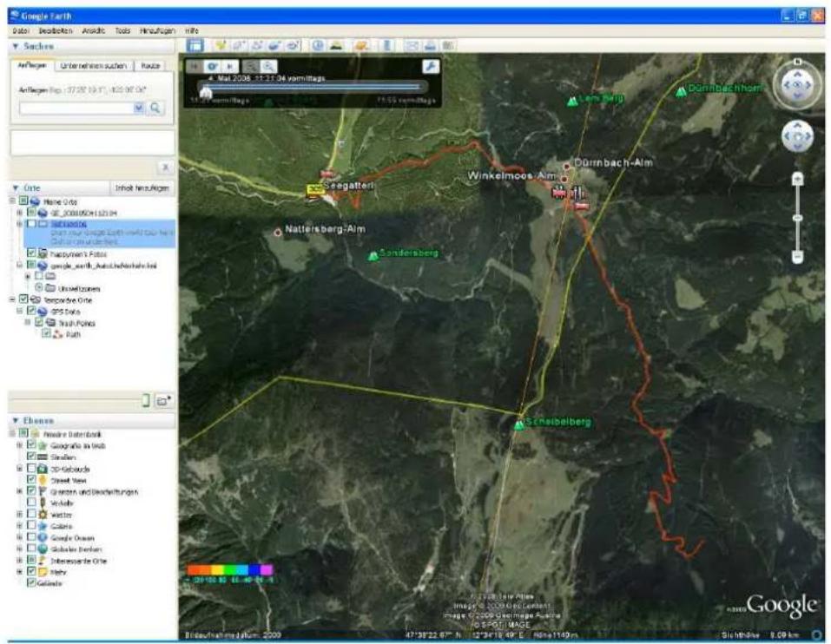Click the look-around compass ring north marker
The width and height of the screenshot is (831, 644).
click(798, 62)
